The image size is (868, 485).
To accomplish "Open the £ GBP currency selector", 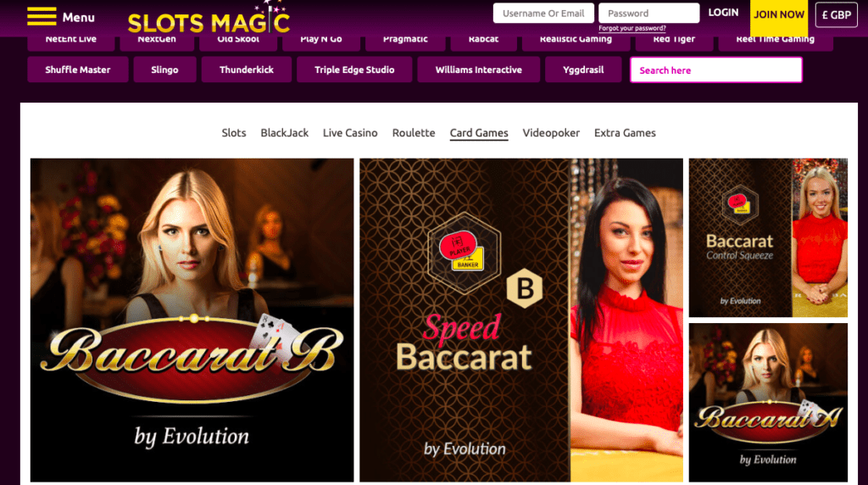I will click(x=836, y=15).
